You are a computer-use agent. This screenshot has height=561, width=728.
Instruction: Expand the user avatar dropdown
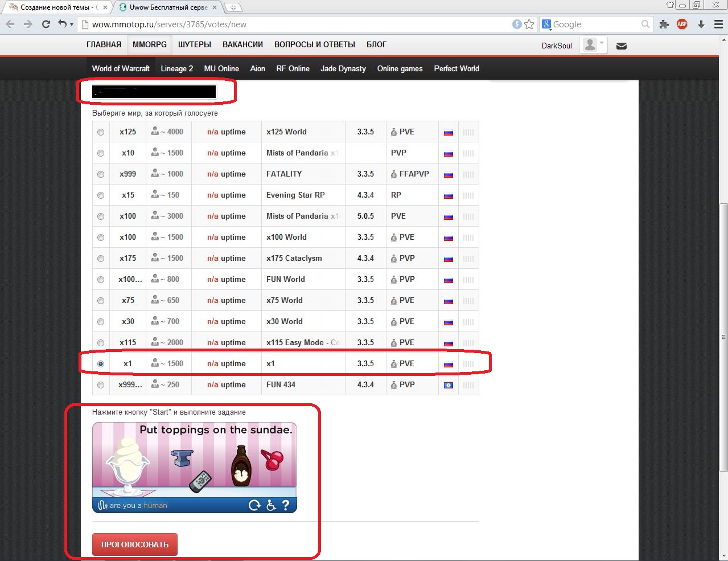[594, 45]
